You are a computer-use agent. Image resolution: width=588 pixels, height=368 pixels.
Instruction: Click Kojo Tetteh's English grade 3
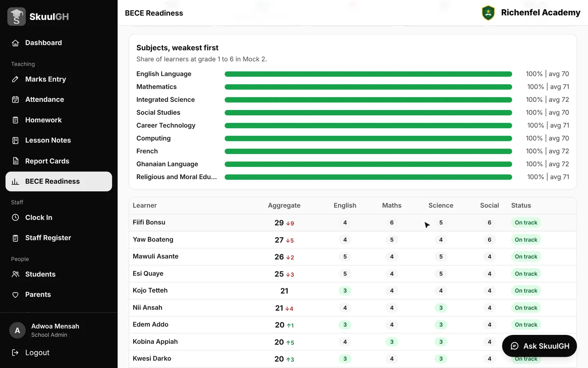click(x=345, y=291)
